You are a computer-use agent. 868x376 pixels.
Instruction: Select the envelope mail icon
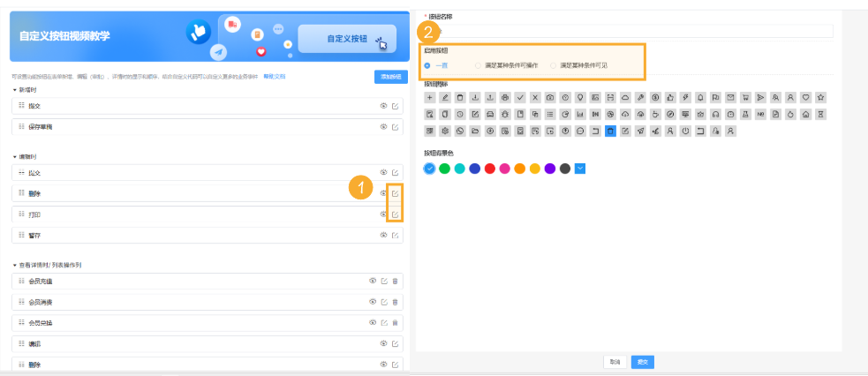click(x=731, y=97)
